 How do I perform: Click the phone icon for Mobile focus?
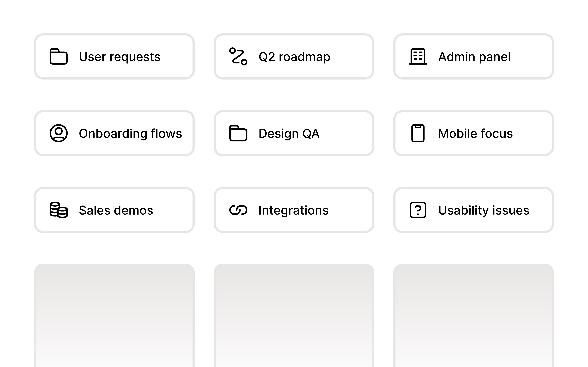tap(418, 133)
